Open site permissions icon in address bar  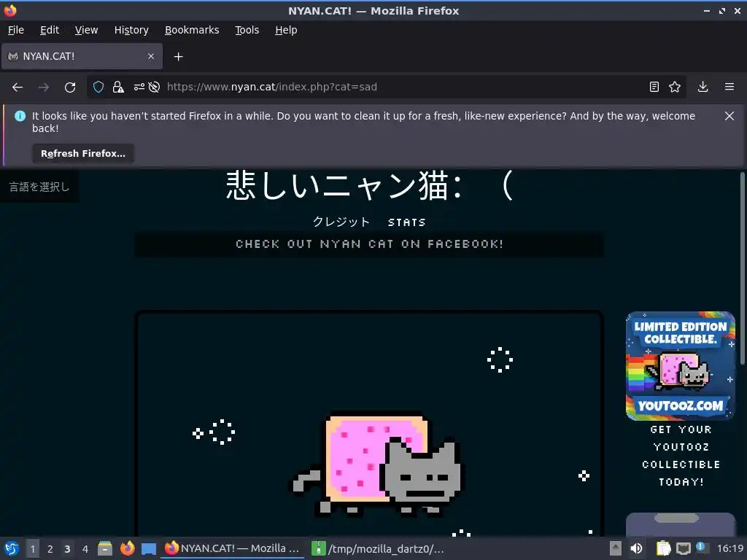point(139,87)
